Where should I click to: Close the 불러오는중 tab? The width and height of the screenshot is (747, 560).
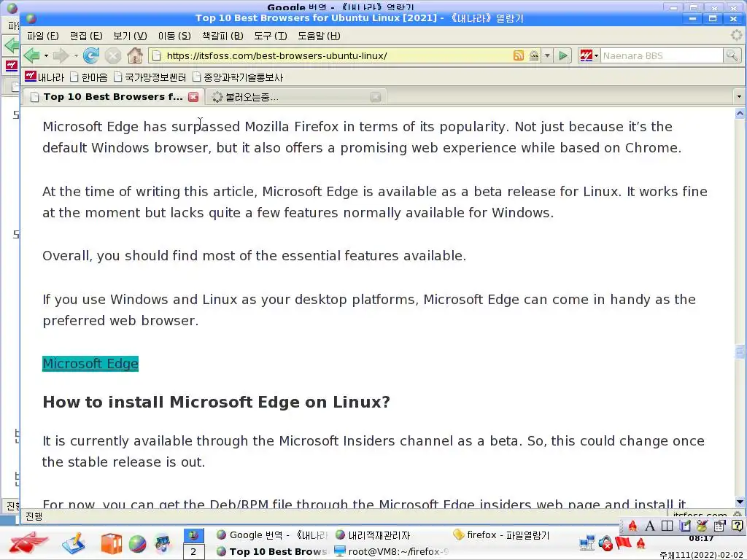pyautogui.click(x=376, y=97)
